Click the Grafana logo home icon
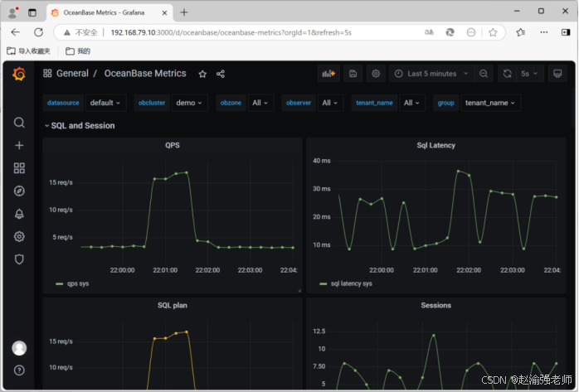This screenshot has width=579, height=392. pyautogui.click(x=19, y=74)
